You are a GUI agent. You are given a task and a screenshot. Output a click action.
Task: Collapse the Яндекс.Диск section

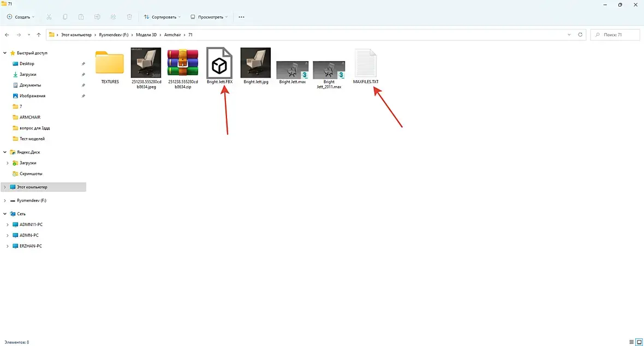(5, 152)
